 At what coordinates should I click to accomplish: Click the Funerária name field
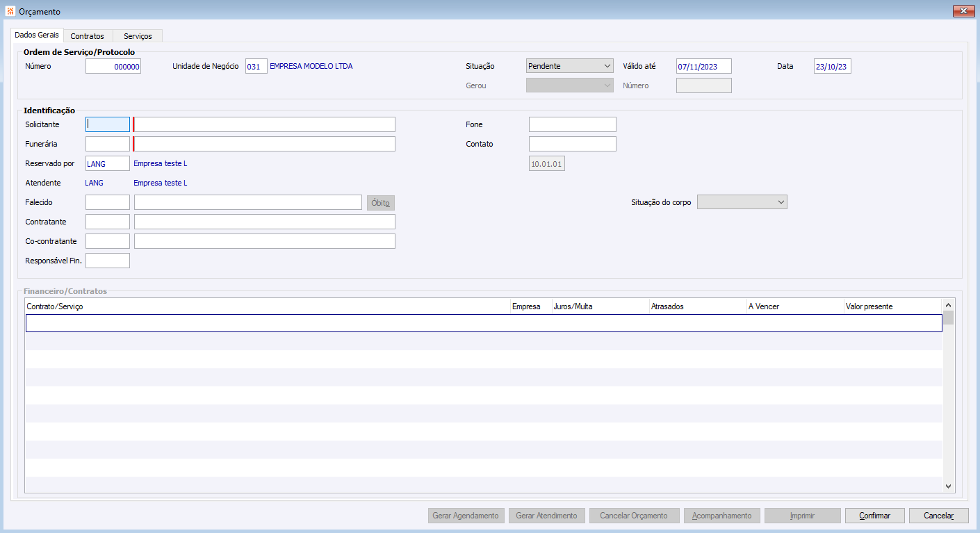(x=265, y=144)
